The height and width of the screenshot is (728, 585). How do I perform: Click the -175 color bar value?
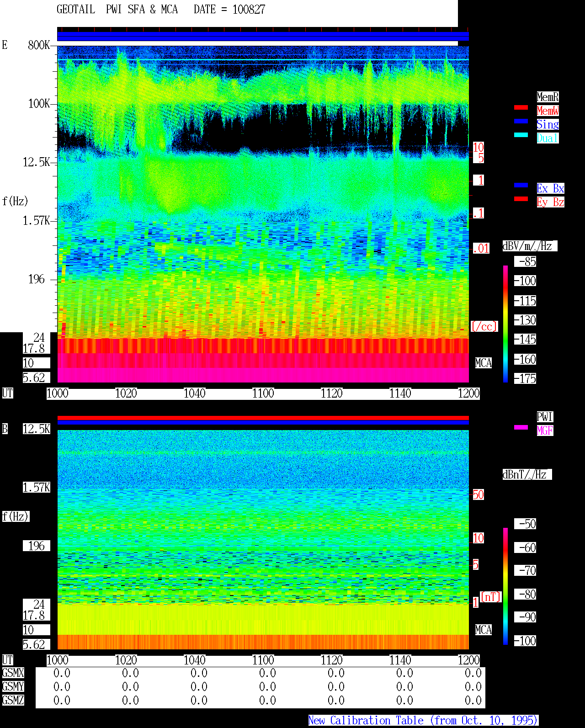coord(525,378)
